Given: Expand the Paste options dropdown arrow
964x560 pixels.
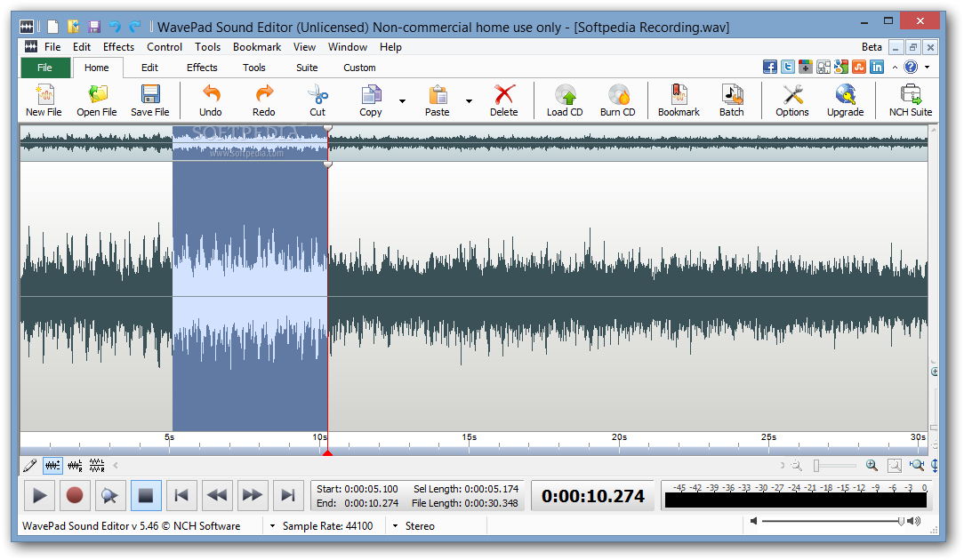Looking at the screenshot, I should pos(469,100).
